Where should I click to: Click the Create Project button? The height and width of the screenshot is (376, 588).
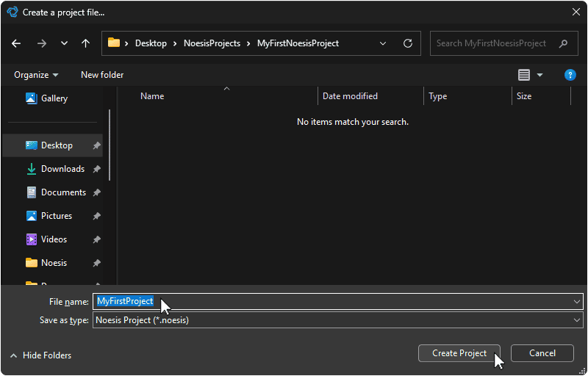pos(459,353)
